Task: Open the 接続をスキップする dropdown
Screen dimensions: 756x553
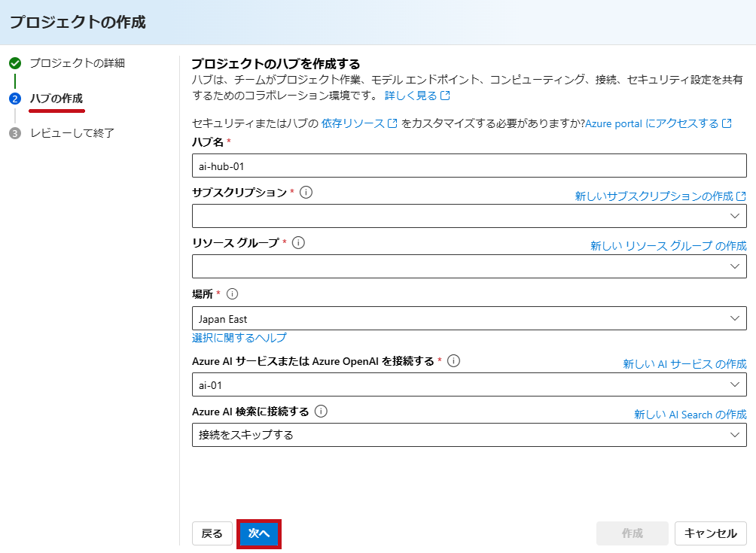Action: (469, 435)
